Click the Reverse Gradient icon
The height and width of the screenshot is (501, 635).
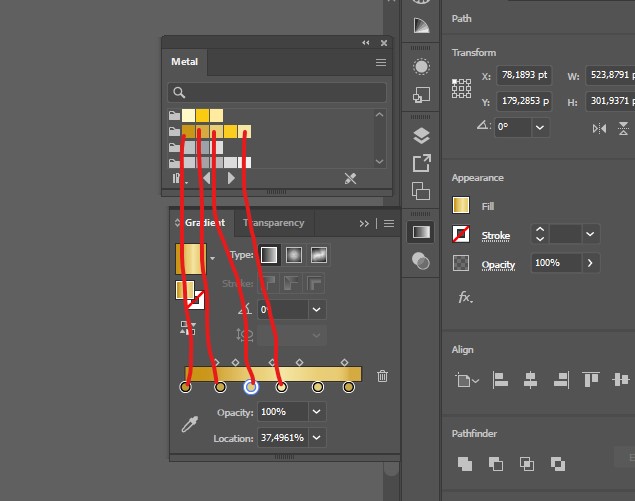(188, 327)
